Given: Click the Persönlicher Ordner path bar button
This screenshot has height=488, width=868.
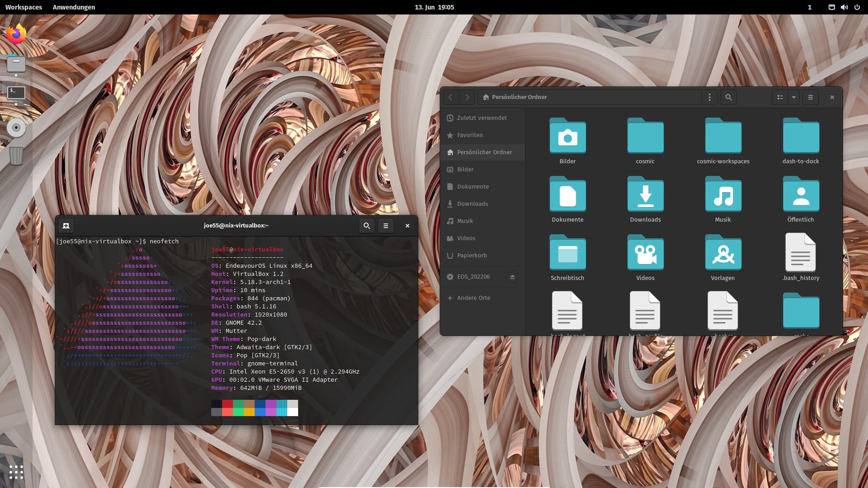Looking at the screenshot, I should click(515, 97).
